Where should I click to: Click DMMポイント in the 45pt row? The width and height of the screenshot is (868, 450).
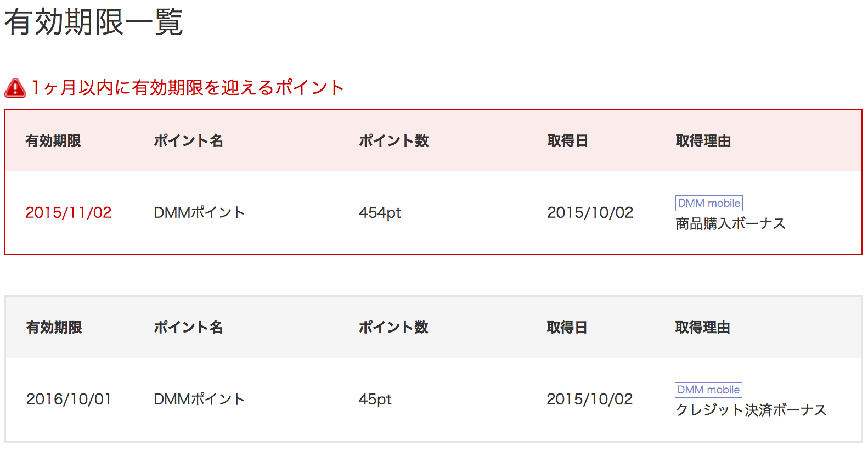[x=199, y=400]
